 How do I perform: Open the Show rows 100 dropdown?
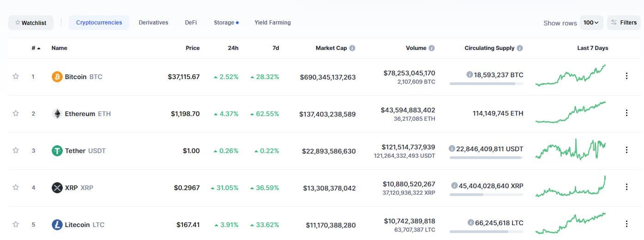coord(591,23)
